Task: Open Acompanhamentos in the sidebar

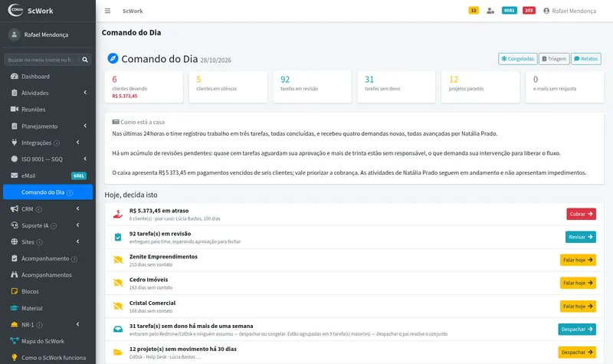Action: [x=48, y=275]
